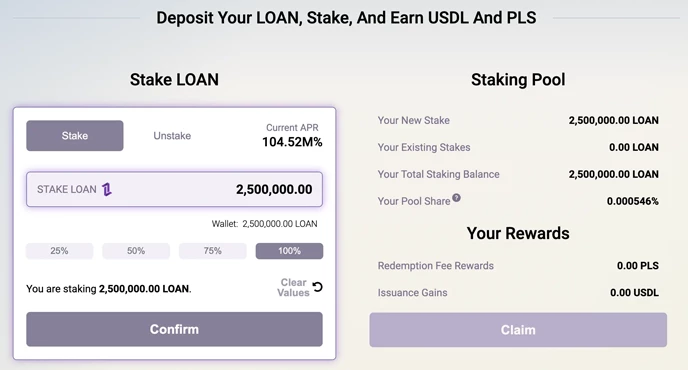Select the 50% amount option
The width and height of the screenshot is (688, 370).
click(x=136, y=251)
